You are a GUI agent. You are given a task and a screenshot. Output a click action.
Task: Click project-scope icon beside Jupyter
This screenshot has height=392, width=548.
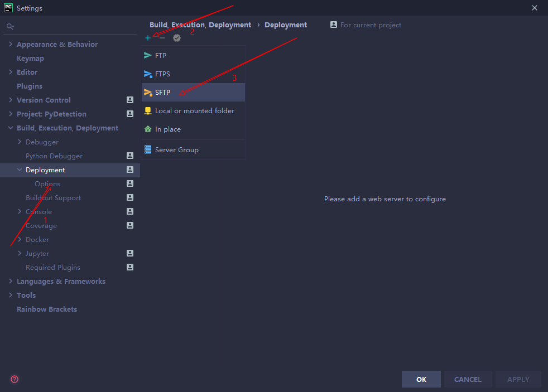pyautogui.click(x=130, y=253)
